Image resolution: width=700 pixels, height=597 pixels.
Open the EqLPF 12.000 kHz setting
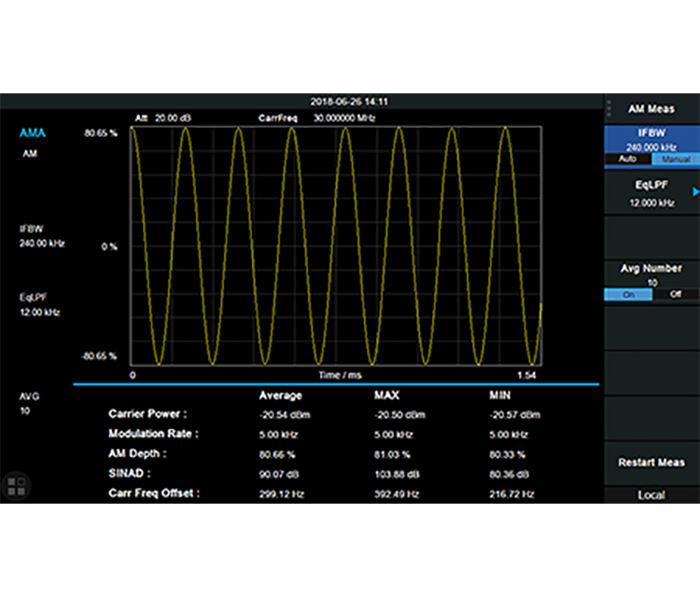tap(650, 194)
